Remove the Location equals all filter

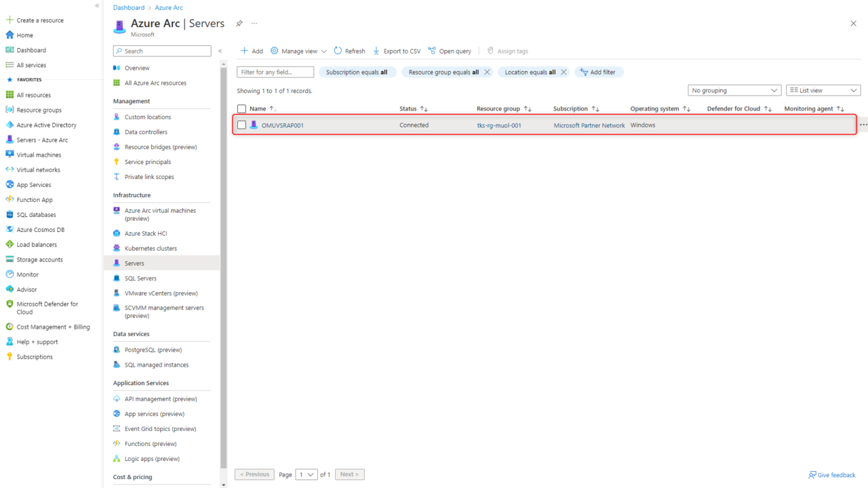point(564,72)
